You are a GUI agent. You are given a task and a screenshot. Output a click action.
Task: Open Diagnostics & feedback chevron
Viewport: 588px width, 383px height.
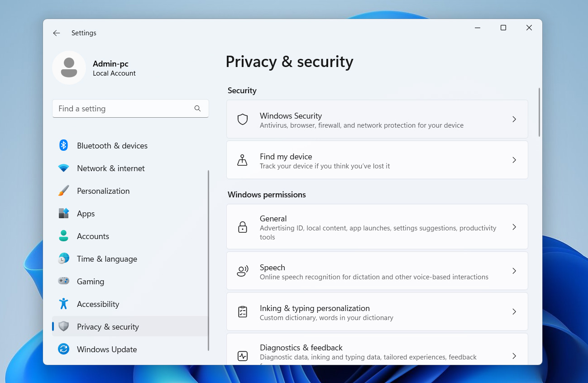point(514,356)
